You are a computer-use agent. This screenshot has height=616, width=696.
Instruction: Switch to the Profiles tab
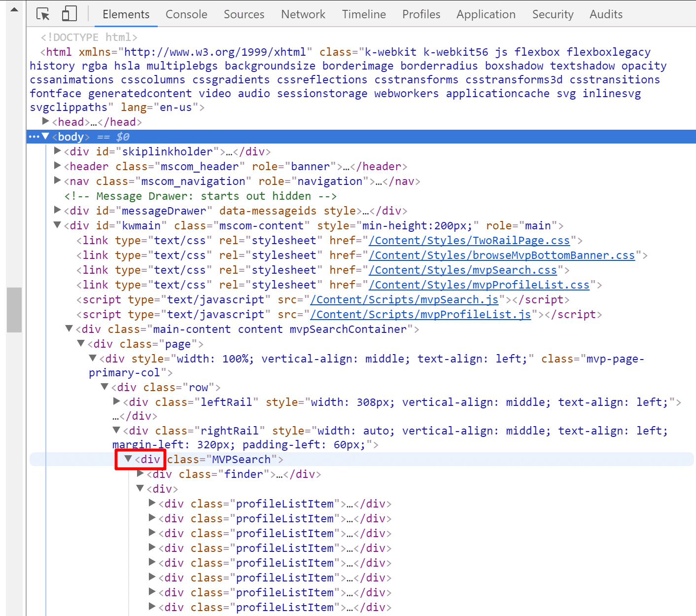[421, 14]
